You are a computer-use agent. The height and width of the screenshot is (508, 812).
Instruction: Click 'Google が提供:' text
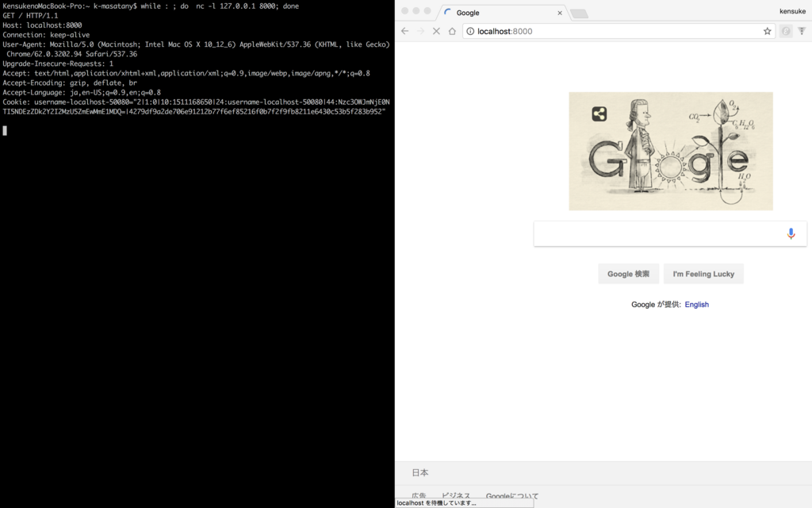[656, 304]
